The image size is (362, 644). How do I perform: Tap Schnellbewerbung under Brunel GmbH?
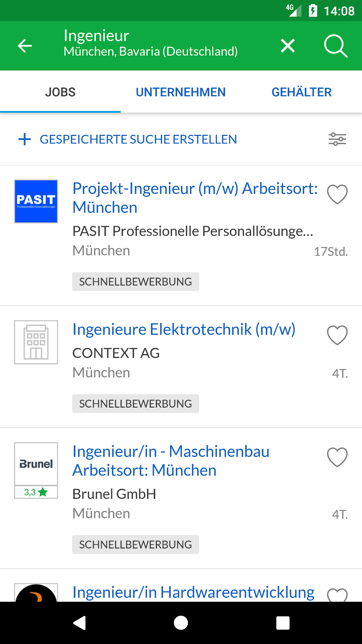pos(135,544)
